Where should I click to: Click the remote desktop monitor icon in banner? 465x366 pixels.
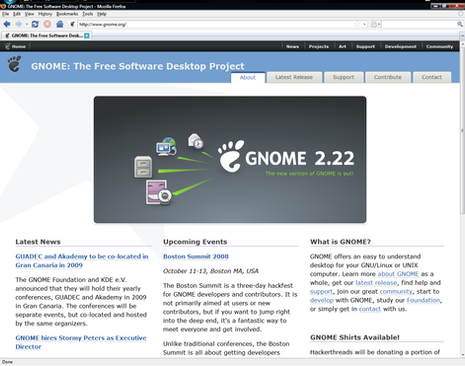pos(166,146)
